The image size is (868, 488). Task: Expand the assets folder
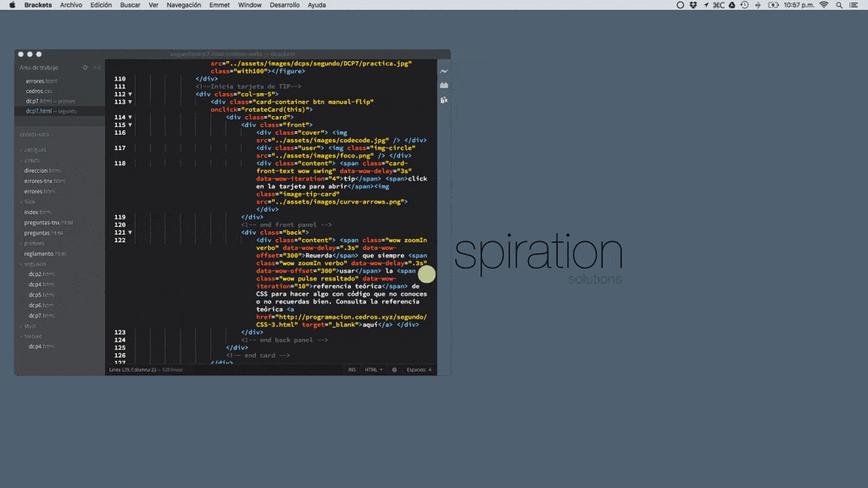(31, 160)
